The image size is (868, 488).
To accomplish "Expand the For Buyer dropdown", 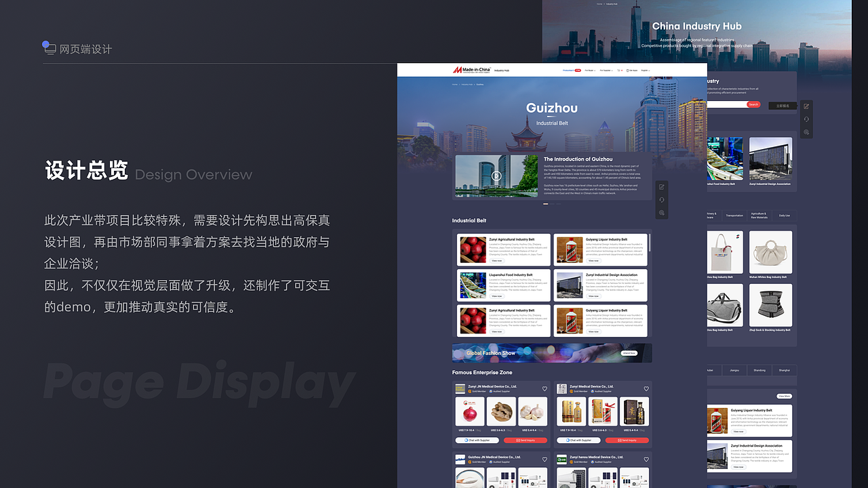I will (x=590, y=70).
